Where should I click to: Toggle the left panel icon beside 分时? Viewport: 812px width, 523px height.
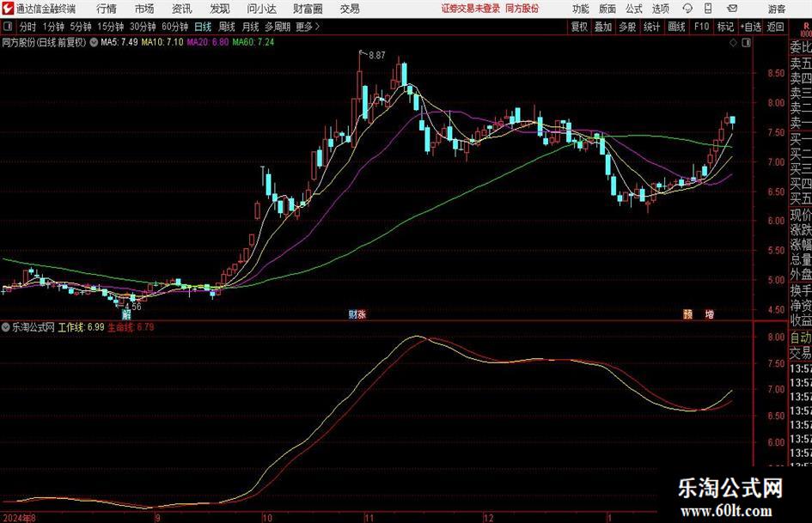click(x=8, y=27)
